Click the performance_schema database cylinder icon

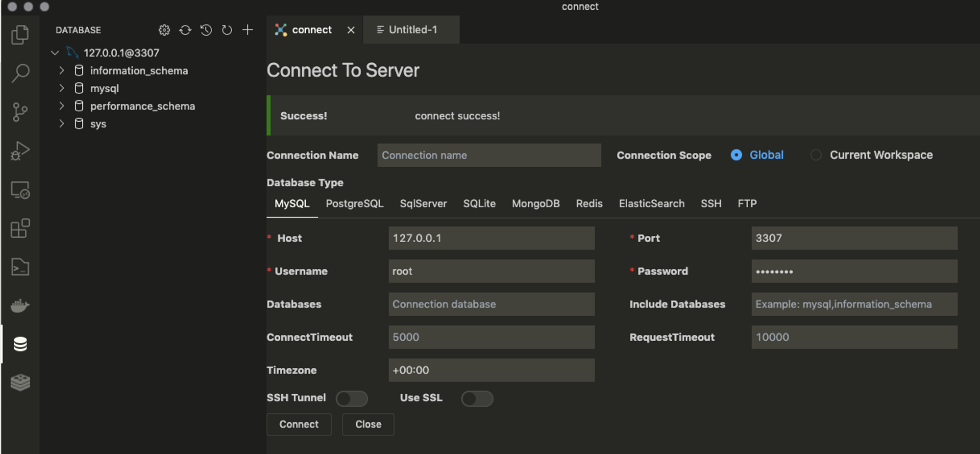[79, 106]
